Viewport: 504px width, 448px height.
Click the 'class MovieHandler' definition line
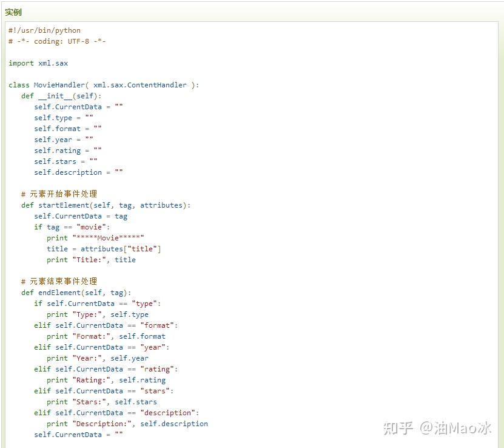click(104, 85)
